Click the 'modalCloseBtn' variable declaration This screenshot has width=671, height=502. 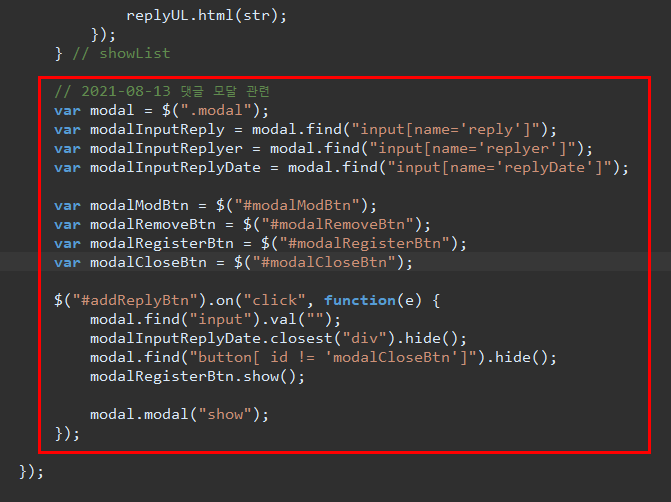click(x=148, y=262)
